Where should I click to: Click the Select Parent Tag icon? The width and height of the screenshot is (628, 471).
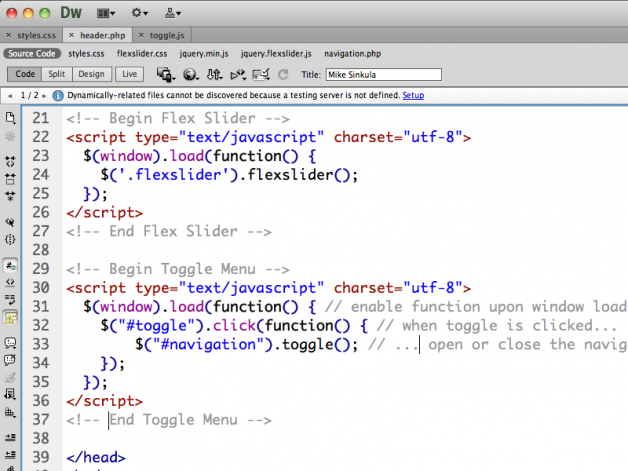coord(10,222)
